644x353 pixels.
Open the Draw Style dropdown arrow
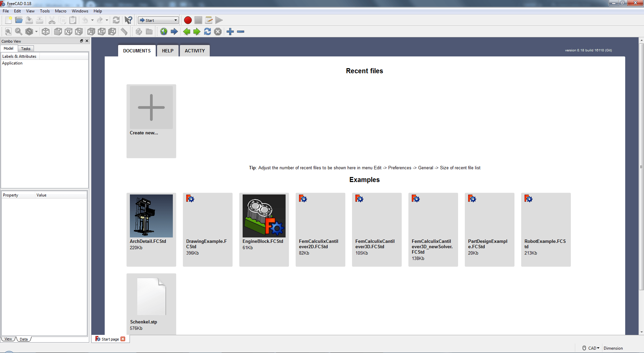[36, 32]
